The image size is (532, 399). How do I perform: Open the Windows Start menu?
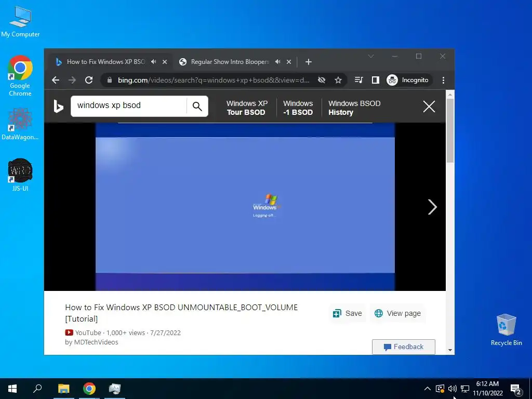click(x=12, y=389)
